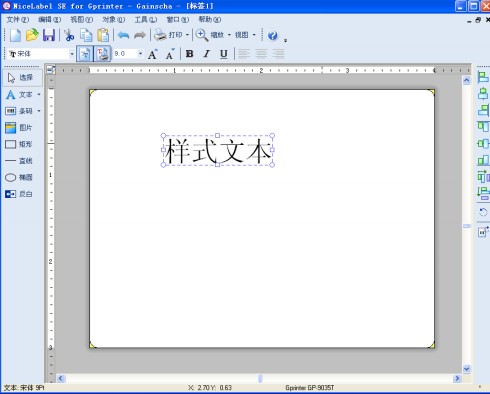Open the 工具 menu
The image size is (490, 394).
coord(145,20)
